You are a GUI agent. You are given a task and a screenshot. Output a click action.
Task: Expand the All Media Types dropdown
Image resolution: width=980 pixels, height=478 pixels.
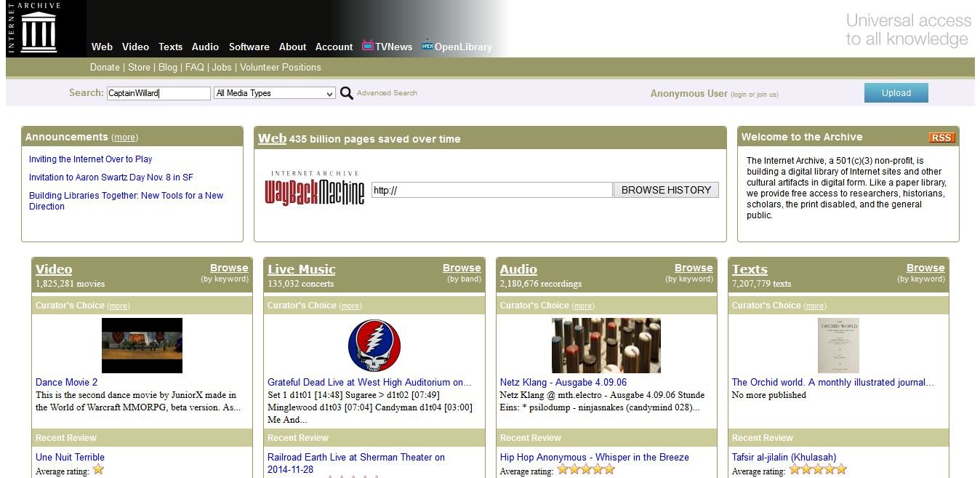274,93
